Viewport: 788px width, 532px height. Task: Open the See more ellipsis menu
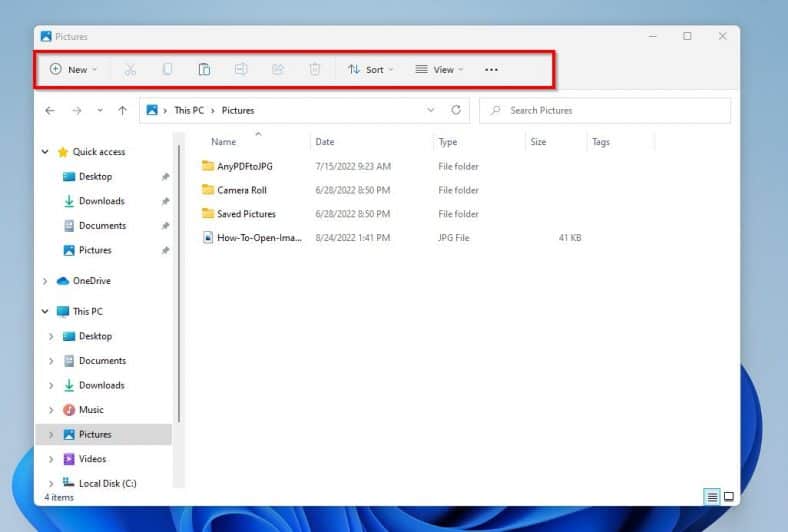(x=491, y=70)
